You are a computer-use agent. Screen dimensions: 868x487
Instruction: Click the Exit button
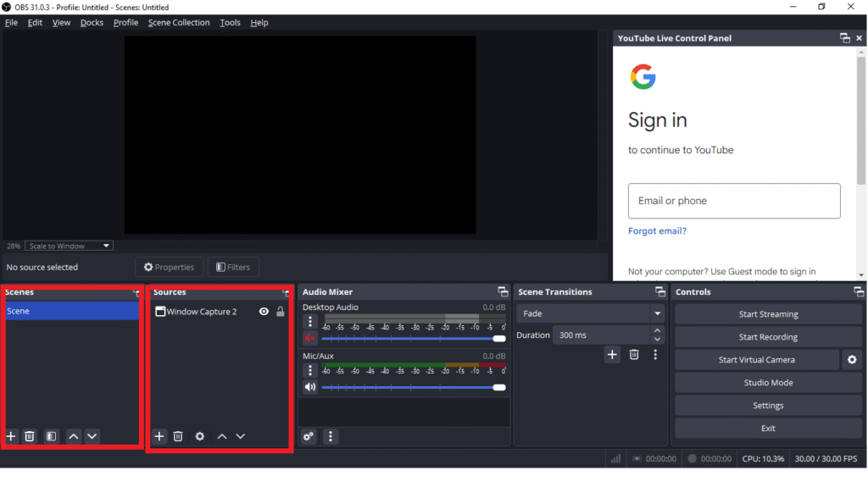pyautogui.click(x=768, y=429)
